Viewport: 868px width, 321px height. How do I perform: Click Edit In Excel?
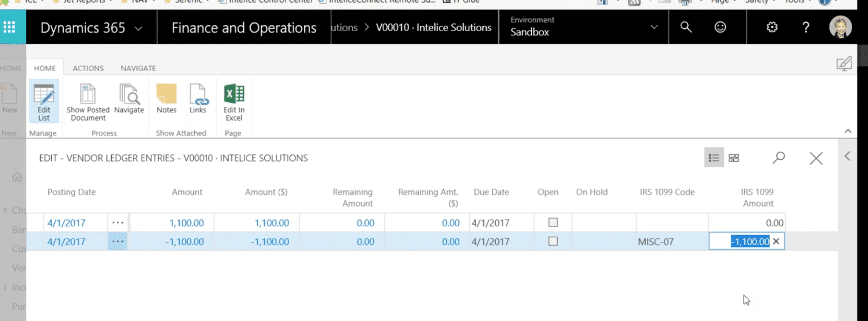pyautogui.click(x=234, y=102)
